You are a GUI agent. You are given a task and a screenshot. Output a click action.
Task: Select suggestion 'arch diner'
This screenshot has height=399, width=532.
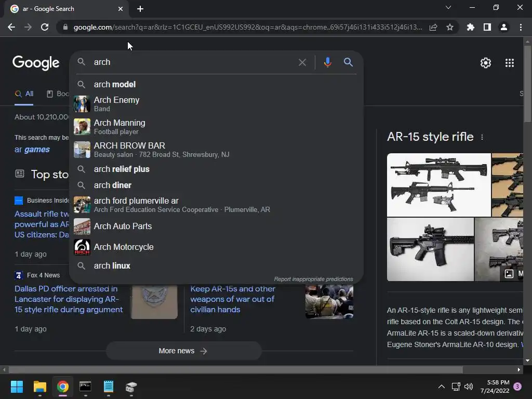click(217, 185)
